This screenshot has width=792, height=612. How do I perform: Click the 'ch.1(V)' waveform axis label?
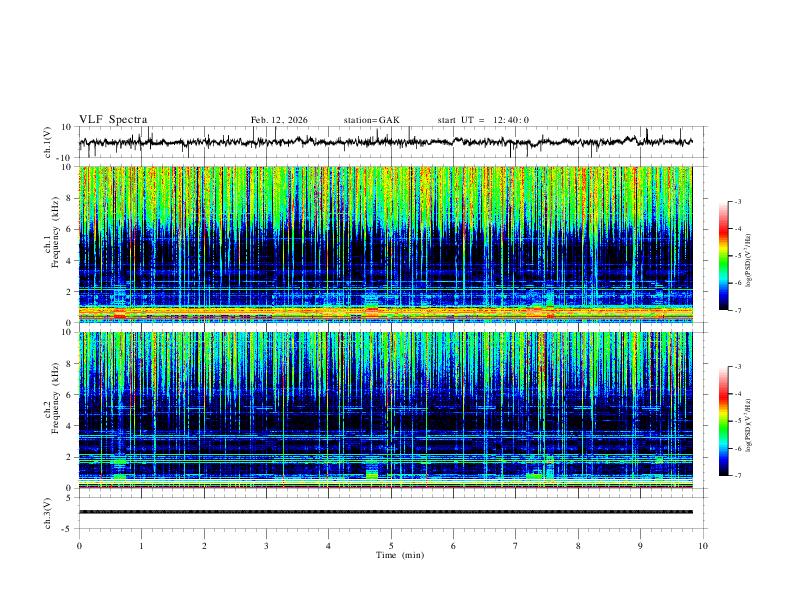click(48, 142)
